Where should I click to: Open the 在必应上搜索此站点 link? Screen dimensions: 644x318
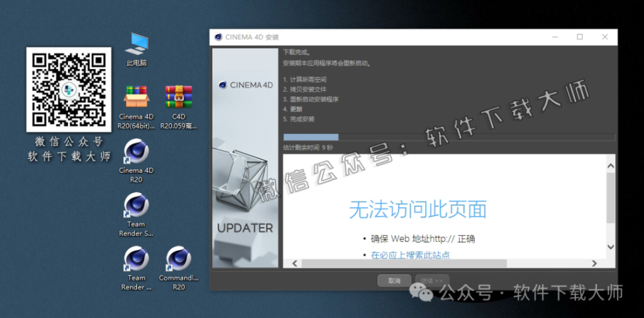(x=410, y=255)
